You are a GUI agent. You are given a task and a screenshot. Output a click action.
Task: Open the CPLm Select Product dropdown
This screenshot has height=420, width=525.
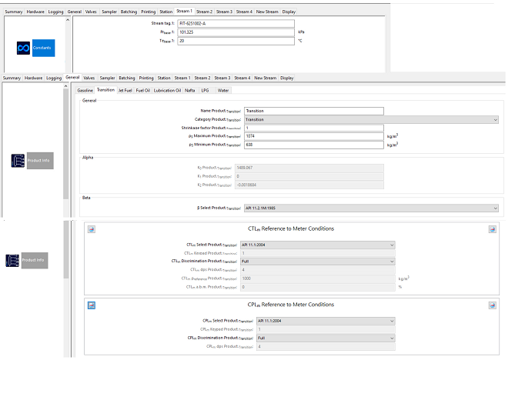pos(326,321)
